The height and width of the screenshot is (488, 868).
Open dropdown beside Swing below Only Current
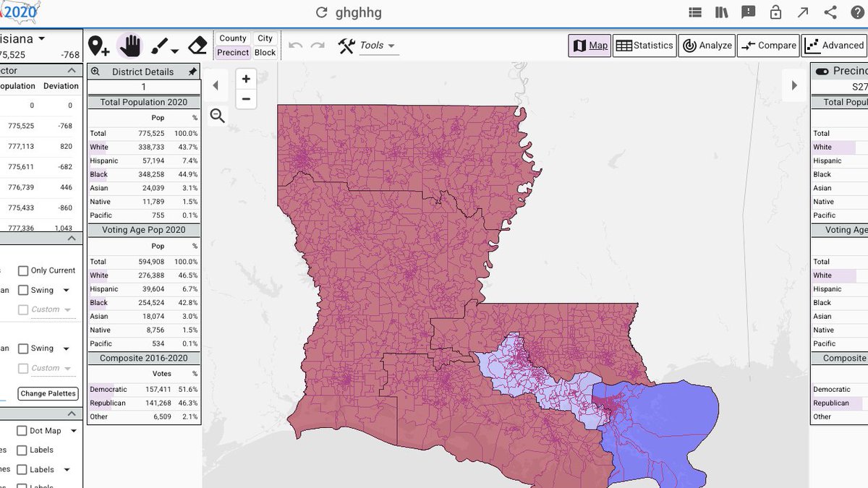pyautogui.click(x=66, y=291)
